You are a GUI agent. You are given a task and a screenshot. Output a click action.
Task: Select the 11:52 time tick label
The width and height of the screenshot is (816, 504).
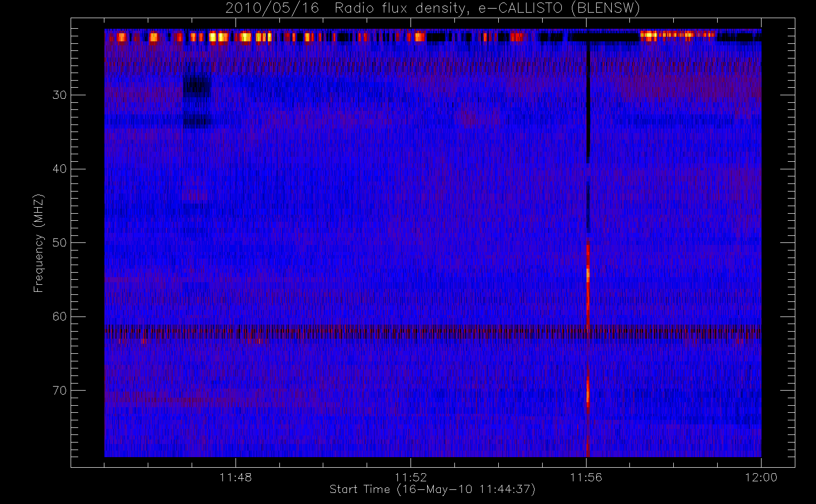tap(411, 477)
